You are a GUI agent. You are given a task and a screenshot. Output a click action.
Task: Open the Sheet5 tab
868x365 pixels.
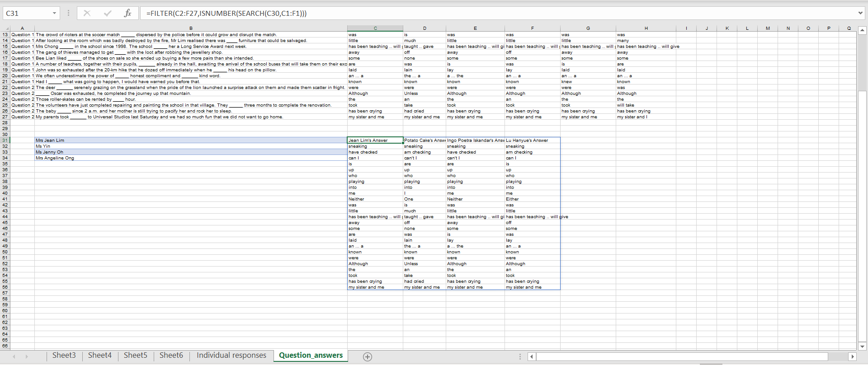click(135, 356)
